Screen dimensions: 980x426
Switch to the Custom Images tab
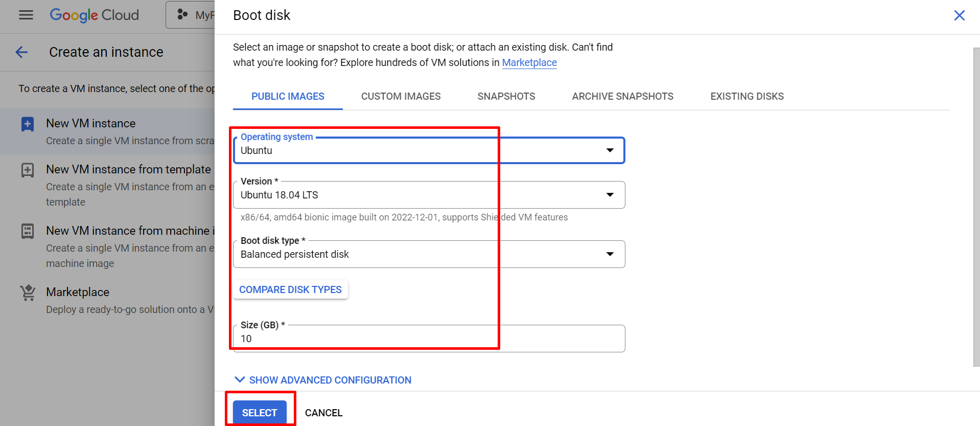click(x=401, y=96)
